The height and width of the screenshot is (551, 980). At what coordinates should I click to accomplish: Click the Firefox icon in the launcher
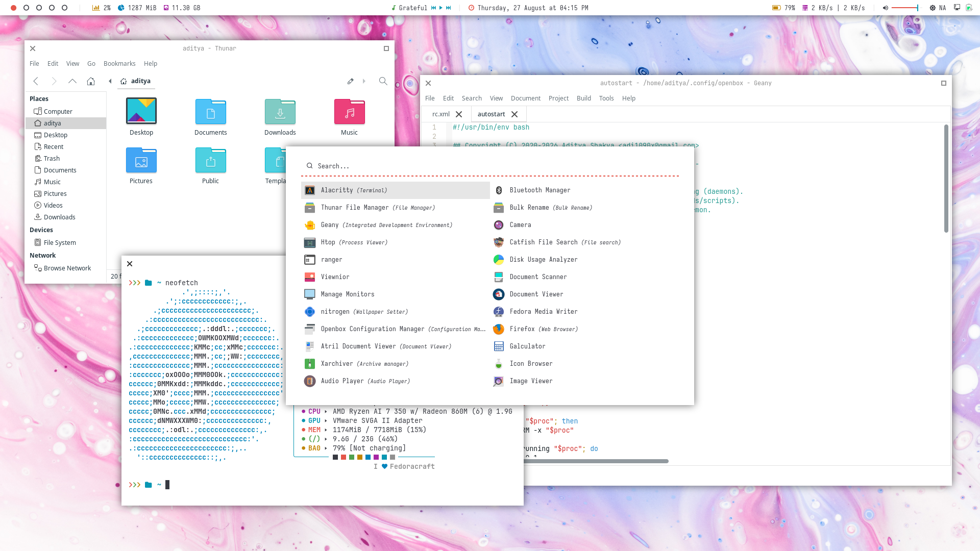click(x=499, y=329)
